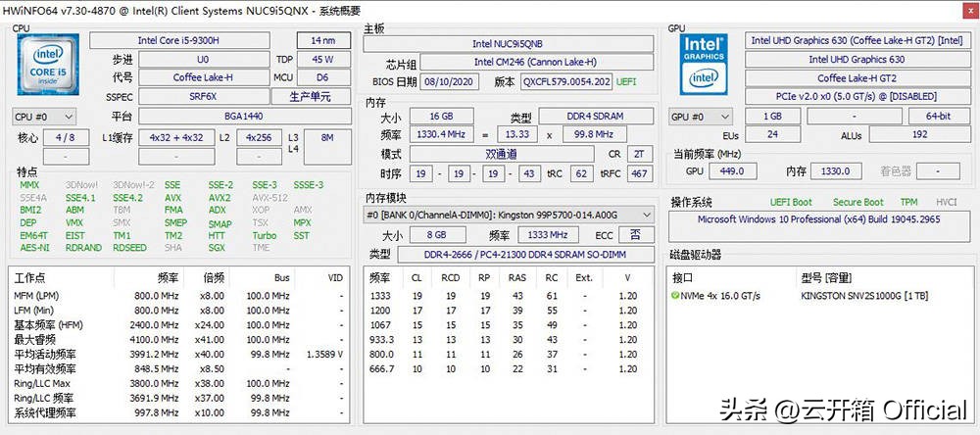Select the Coffee Lake-H codename value
The image size is (980, 435).
click(x=203, y=77)
